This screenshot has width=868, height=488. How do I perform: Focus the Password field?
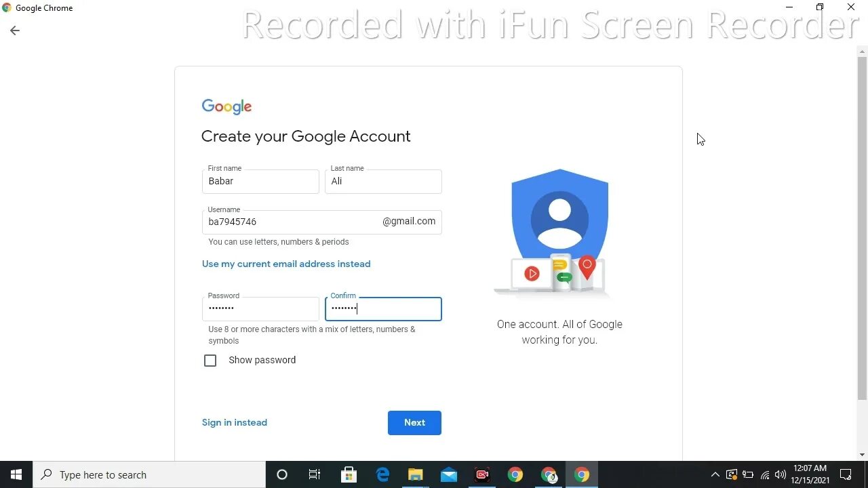click(x=260, y=309)
